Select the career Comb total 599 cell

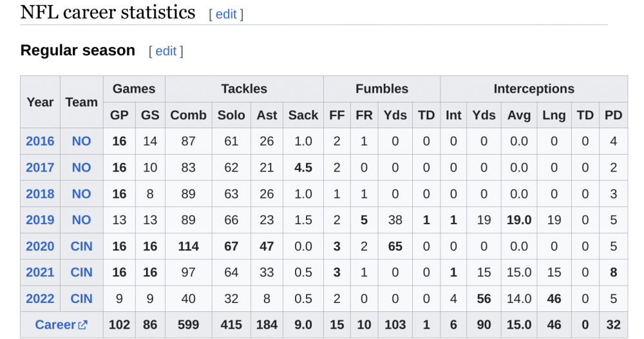pyautogui.click(x=188, y=325)
